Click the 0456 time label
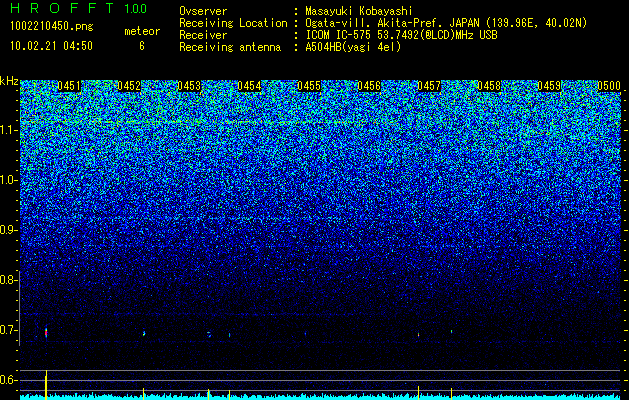Screen dimensions: 629x400 click(369, 86)
